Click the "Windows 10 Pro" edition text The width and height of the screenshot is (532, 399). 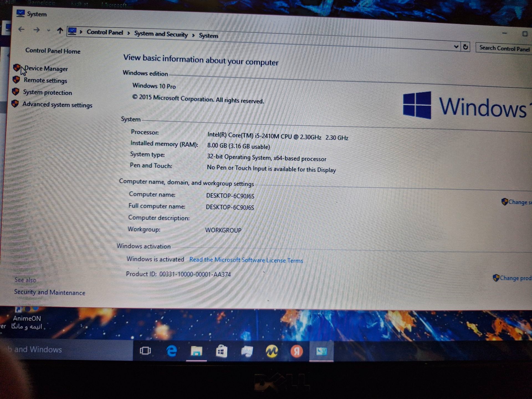154,86
